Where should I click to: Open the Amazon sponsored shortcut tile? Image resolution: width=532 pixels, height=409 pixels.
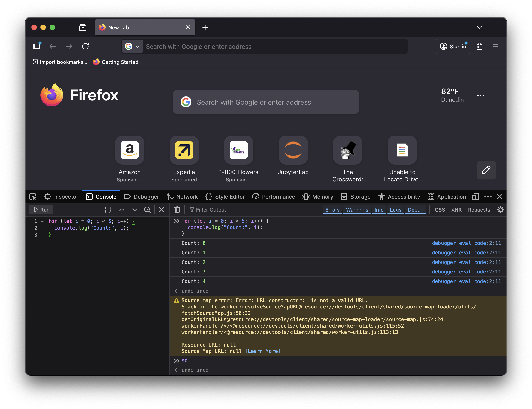pyautogui.click(x=129, y=150)
